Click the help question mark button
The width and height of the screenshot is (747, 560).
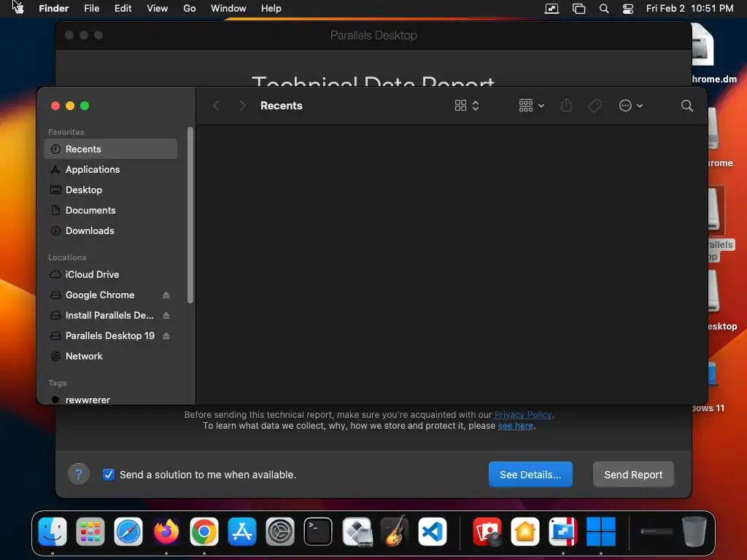click(x=79, y=474)
